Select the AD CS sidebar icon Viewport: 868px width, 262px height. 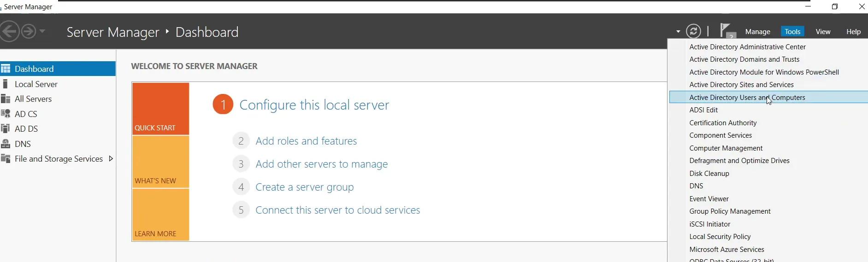6,114
